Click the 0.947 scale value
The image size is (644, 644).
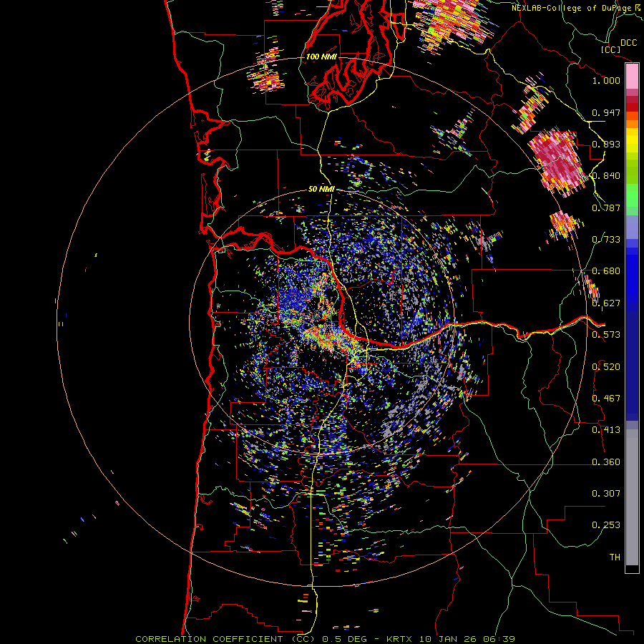tap(606, 112)
